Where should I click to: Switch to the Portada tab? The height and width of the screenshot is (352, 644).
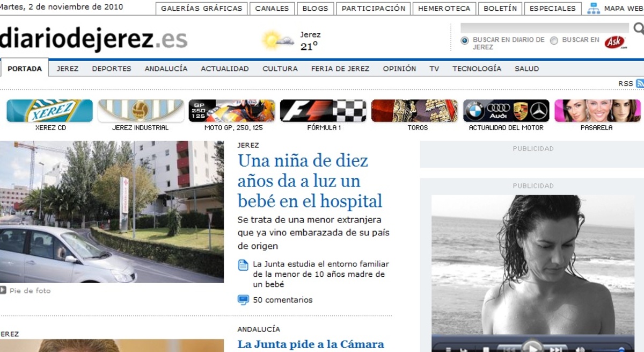coord(25,68)
